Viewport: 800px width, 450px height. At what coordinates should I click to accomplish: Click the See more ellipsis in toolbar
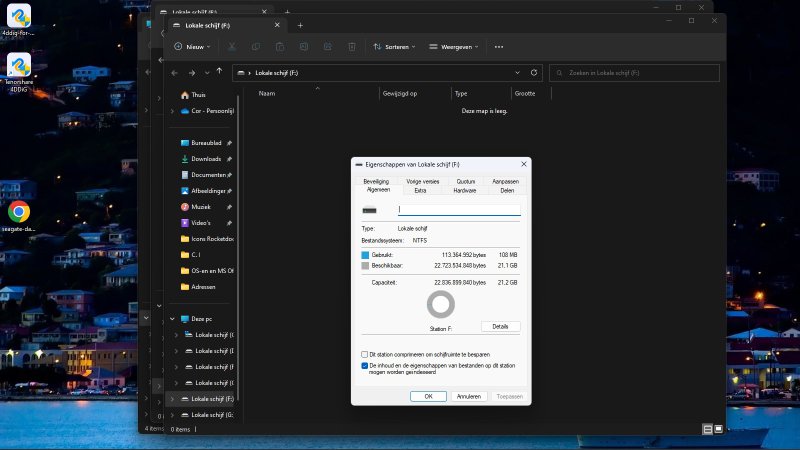[498, 46]
